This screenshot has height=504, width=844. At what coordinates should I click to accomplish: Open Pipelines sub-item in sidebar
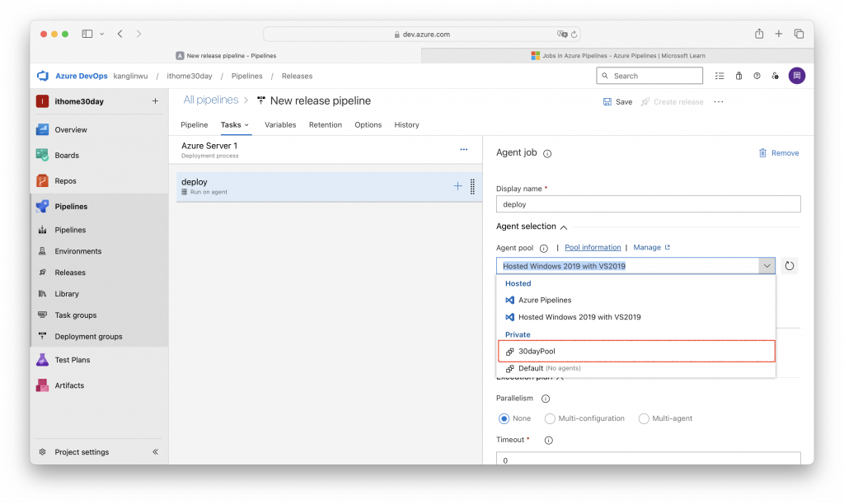point(70,230)
